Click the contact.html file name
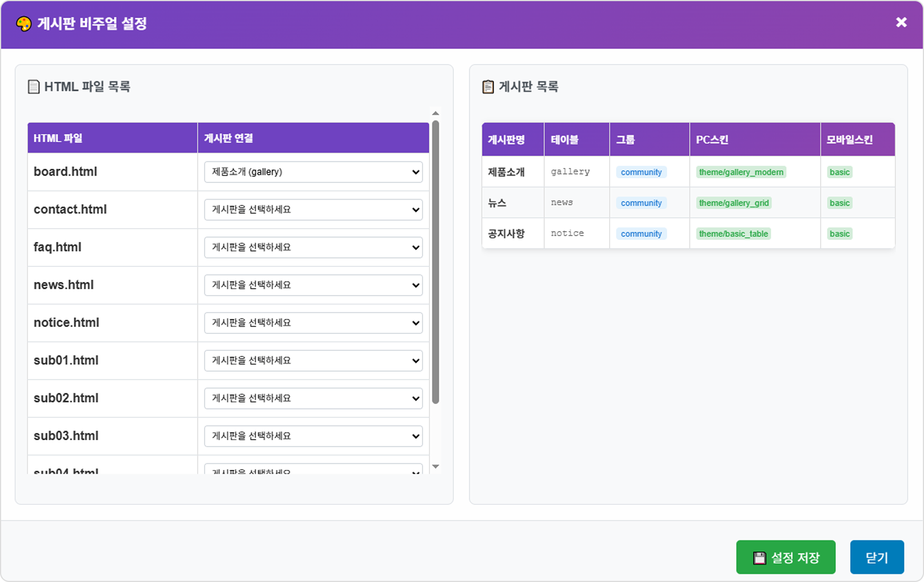Viewport: 924px width, 582px height. pos(70,209)
